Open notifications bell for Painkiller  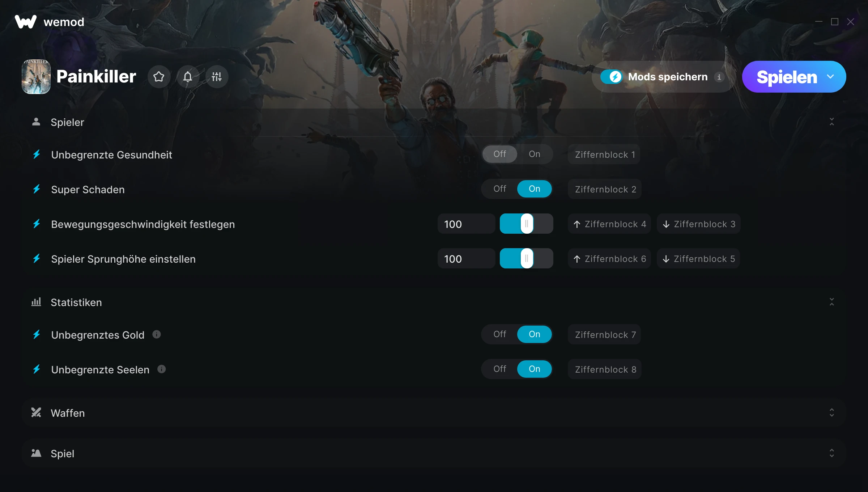tap(188, 77)
